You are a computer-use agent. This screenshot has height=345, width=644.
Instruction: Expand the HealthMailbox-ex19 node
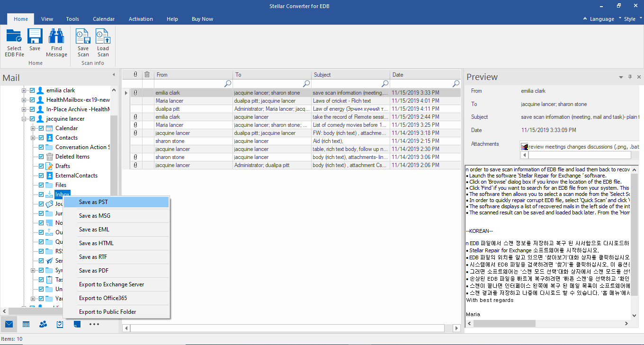tap(24, 100)
